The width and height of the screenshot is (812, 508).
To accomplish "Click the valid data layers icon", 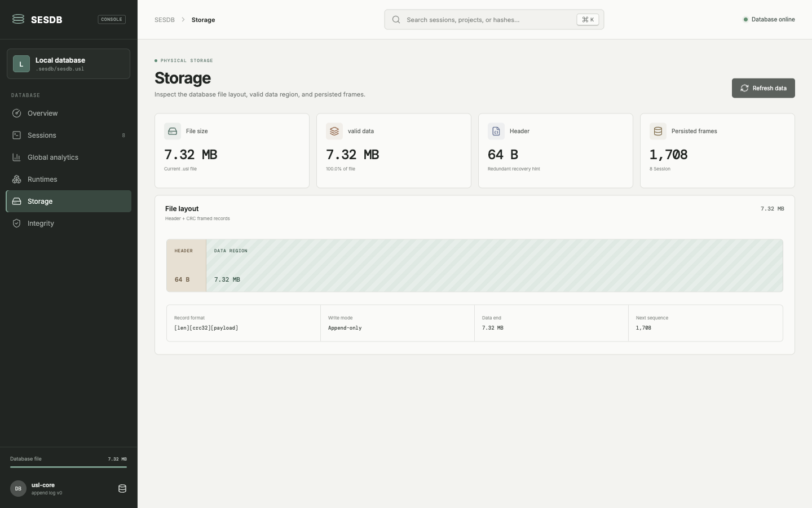I will tap(334, 131).
